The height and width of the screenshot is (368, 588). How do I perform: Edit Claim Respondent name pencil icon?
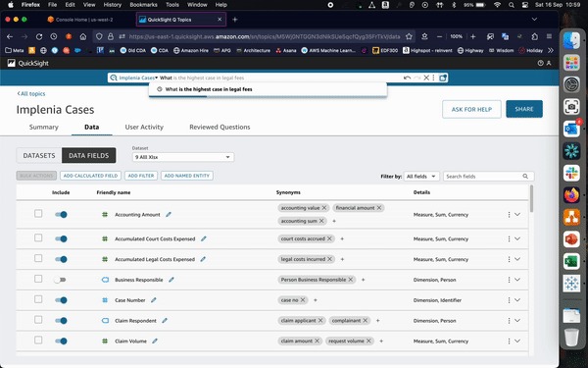pyautogui.click(x=165, y=321)
